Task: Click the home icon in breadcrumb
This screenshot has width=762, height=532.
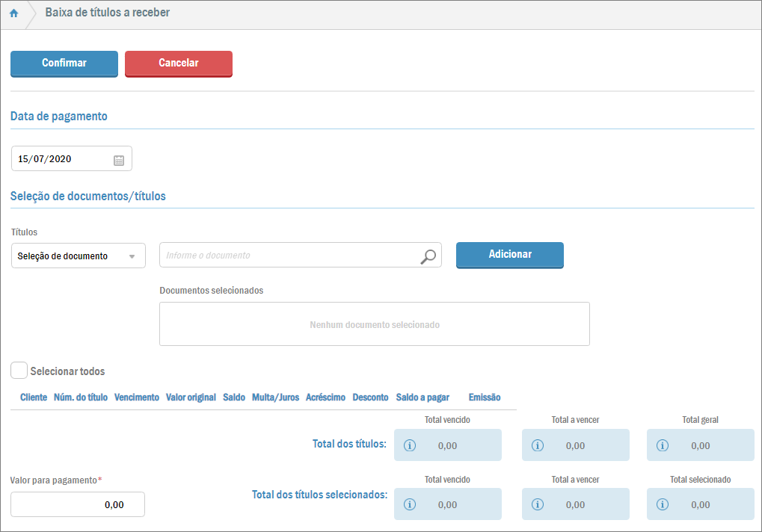Action: click(13, 13)
